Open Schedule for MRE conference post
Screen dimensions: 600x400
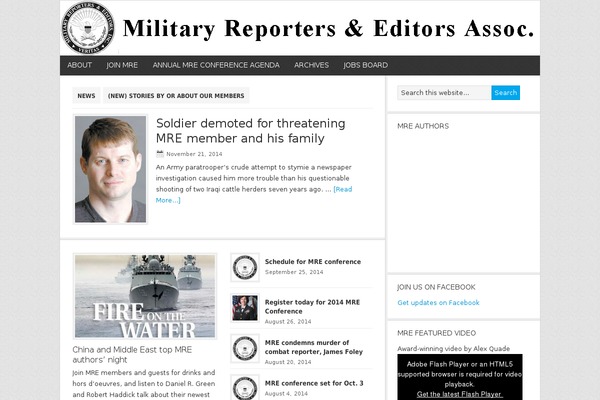click(x=313, y=262)
